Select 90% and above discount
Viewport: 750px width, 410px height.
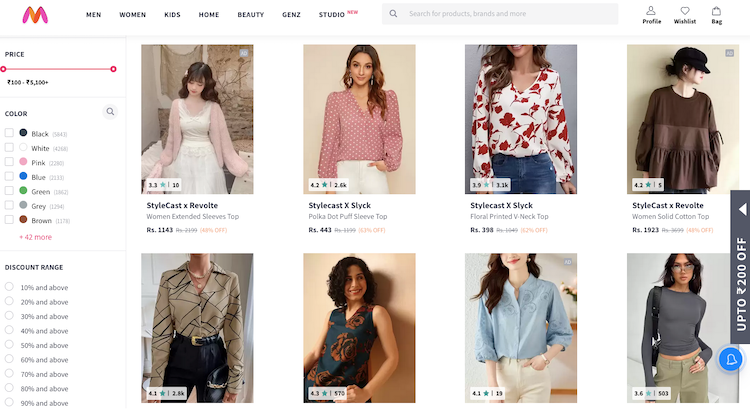coord(9,402)
